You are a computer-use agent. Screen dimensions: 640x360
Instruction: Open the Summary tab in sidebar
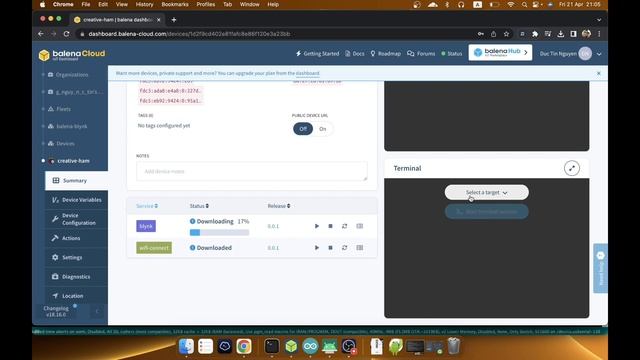(76, 180)
